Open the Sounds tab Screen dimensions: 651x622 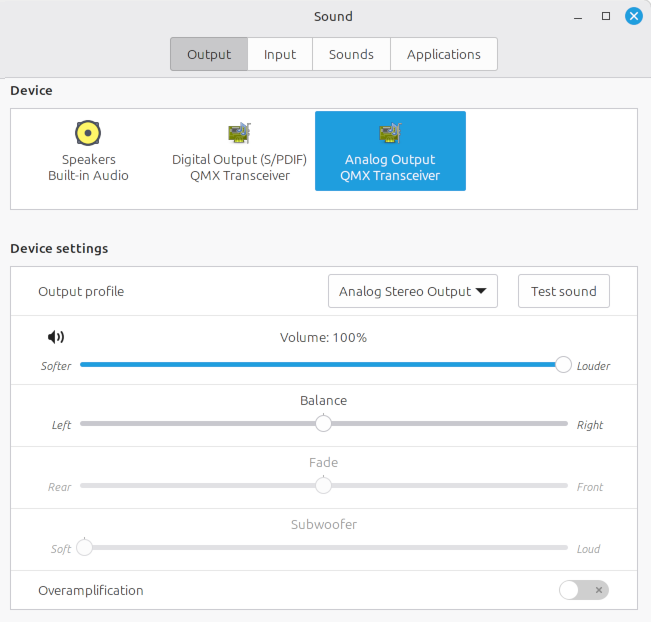(x=351, y=54)
